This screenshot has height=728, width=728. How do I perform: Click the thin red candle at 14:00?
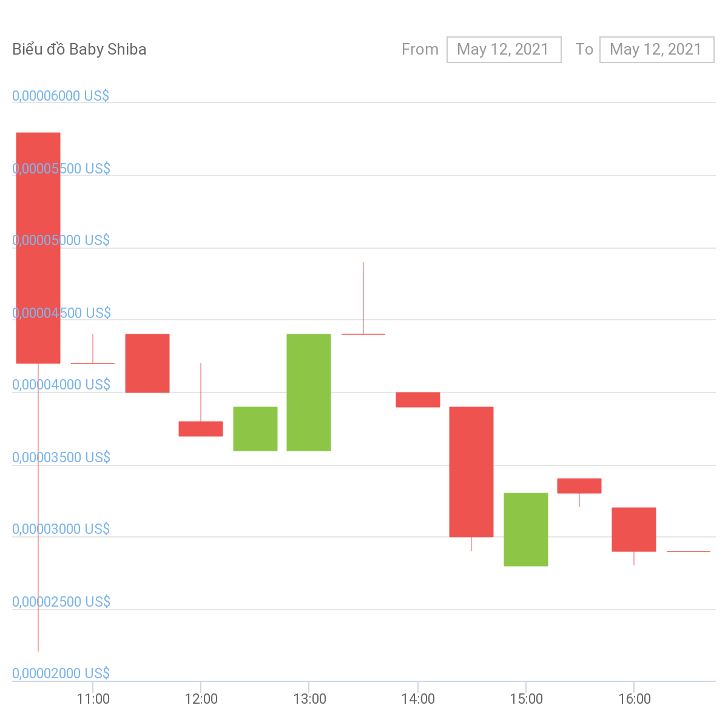tap(418, 399)
